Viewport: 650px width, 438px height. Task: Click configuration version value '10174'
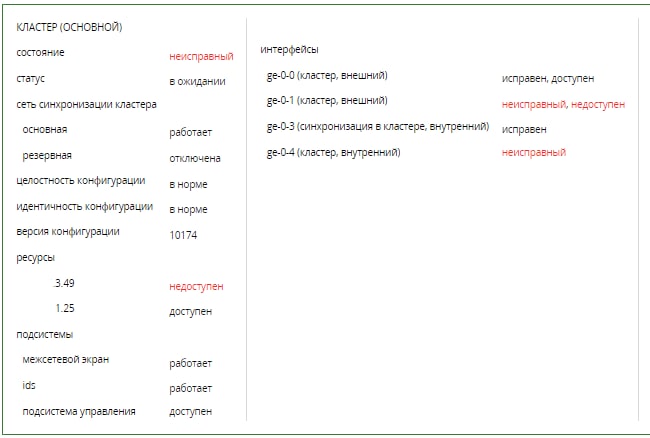click(x=183, y=235)
